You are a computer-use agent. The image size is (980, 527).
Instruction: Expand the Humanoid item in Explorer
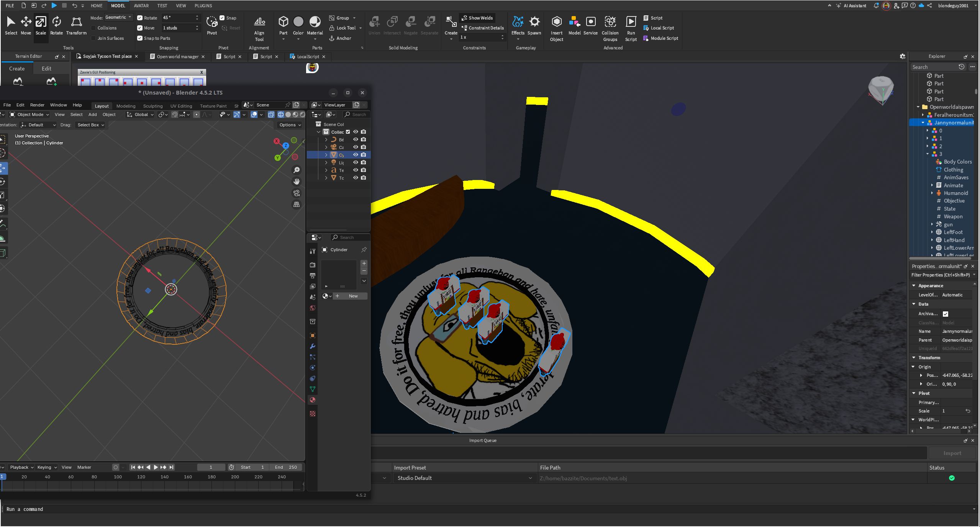[932, 193]
